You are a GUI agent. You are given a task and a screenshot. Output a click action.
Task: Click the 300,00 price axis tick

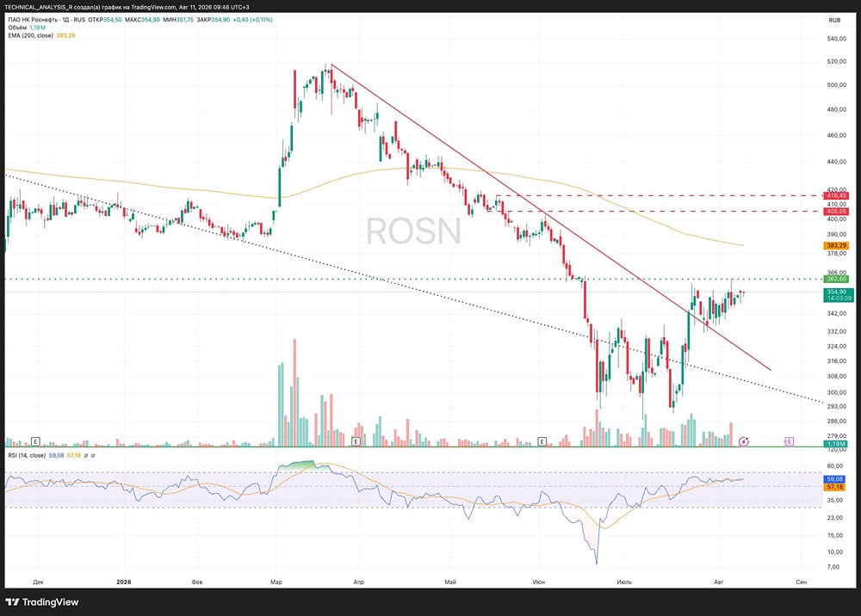click(836, 393)
